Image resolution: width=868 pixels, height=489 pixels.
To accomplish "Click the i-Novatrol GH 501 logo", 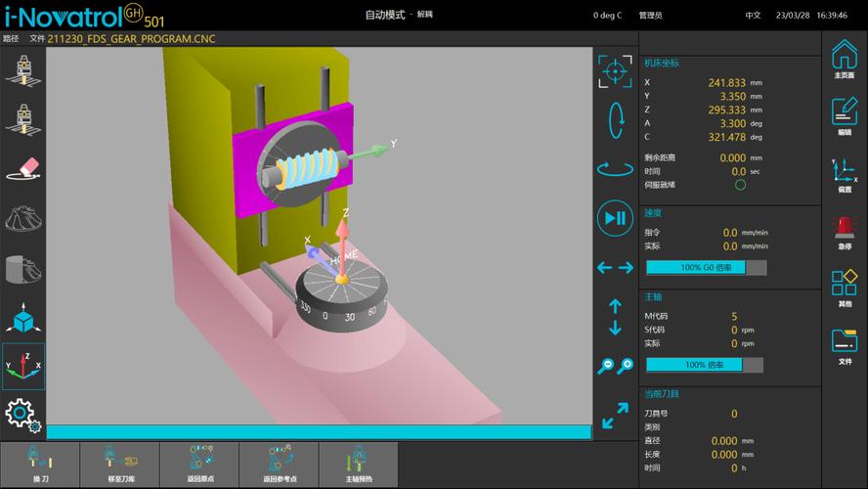I will coord(84,16).
